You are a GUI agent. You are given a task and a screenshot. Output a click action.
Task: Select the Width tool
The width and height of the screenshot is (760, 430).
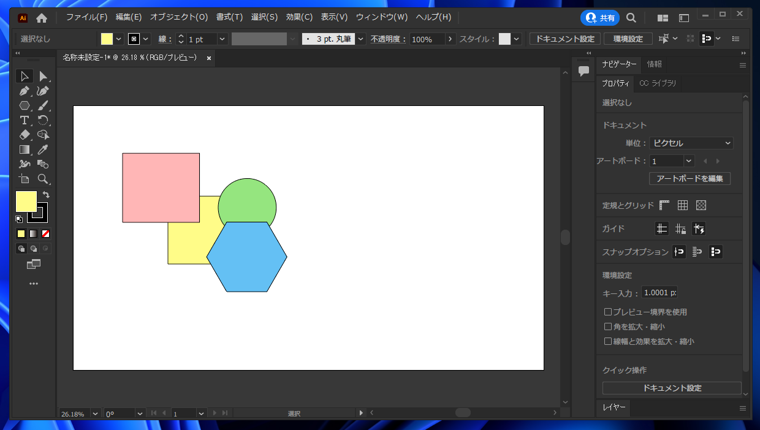click(x=24, y=164)
